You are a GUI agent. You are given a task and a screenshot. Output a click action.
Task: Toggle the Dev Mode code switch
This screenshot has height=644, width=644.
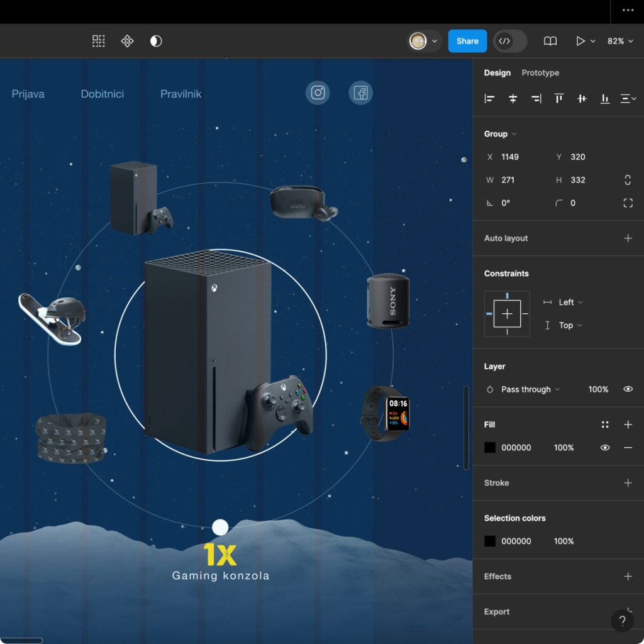click(x=509, y=41)
